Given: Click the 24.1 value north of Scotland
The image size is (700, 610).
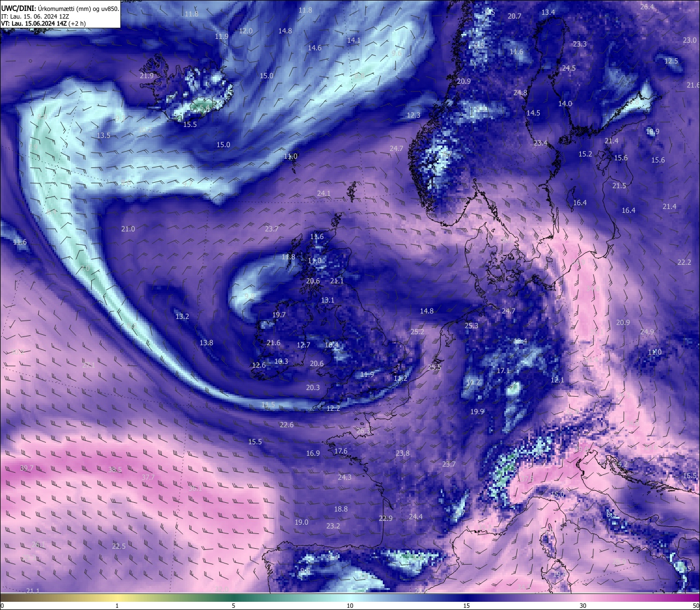Looking at the screenshot, I should coord(324,193).
